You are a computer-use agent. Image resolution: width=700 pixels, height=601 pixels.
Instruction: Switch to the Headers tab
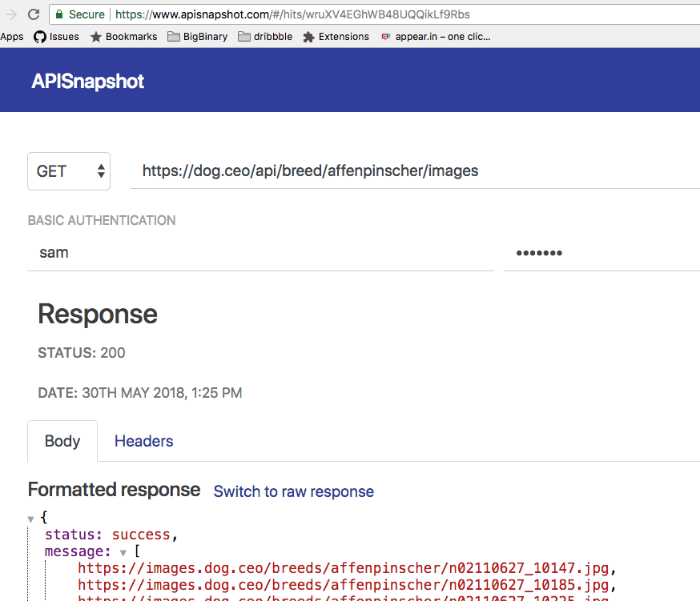click(143, 441)
